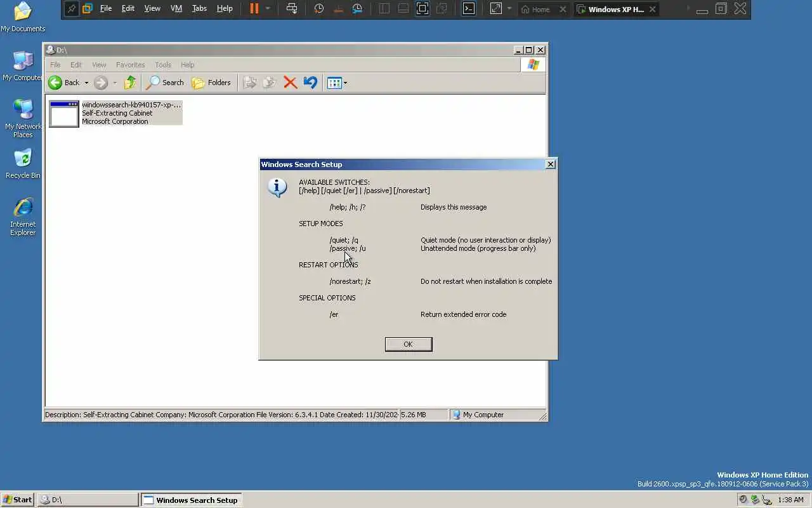The width and height of the screenshot is (812, 508).
Task: Click the Copy To icon in toolbar
Action: tap(270, 83)
